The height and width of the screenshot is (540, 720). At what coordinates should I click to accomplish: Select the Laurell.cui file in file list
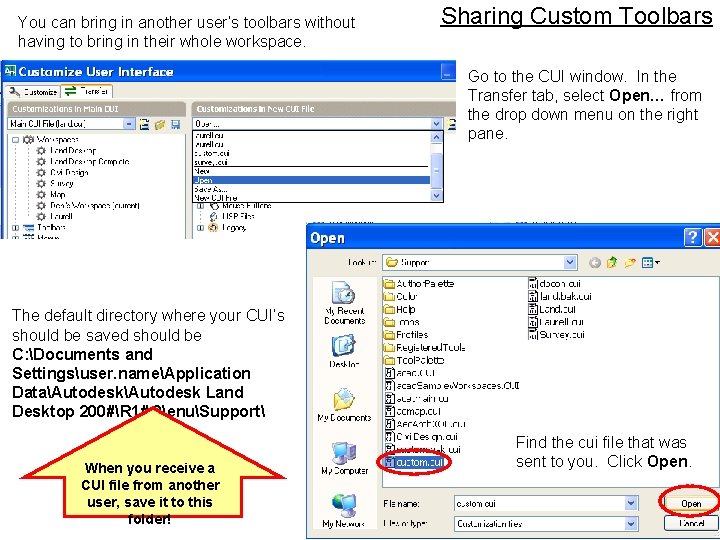tap(557, 322)
